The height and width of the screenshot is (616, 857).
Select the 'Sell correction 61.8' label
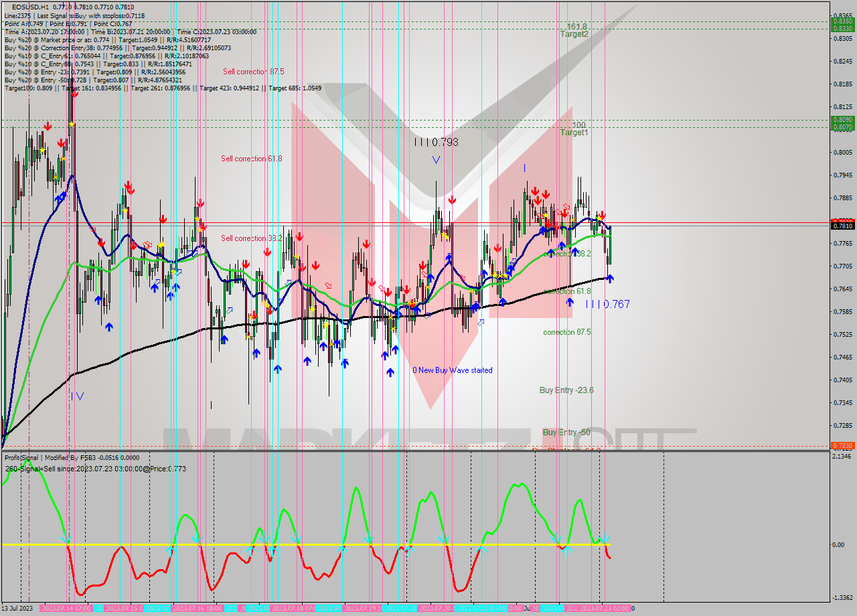click(x=252, y=159)
